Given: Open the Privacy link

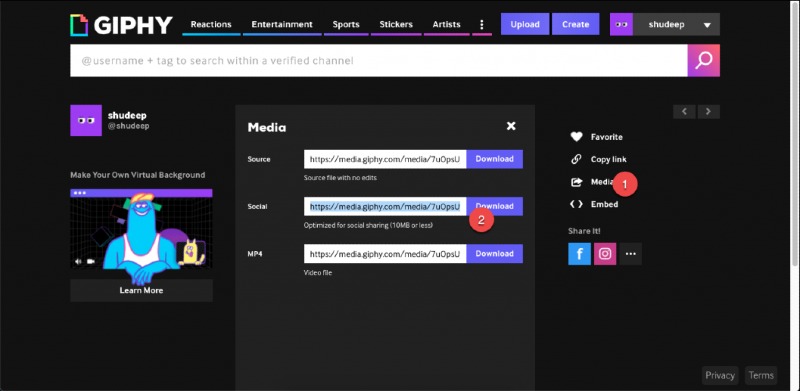Looking at the screenshot, I should point(719,376).
